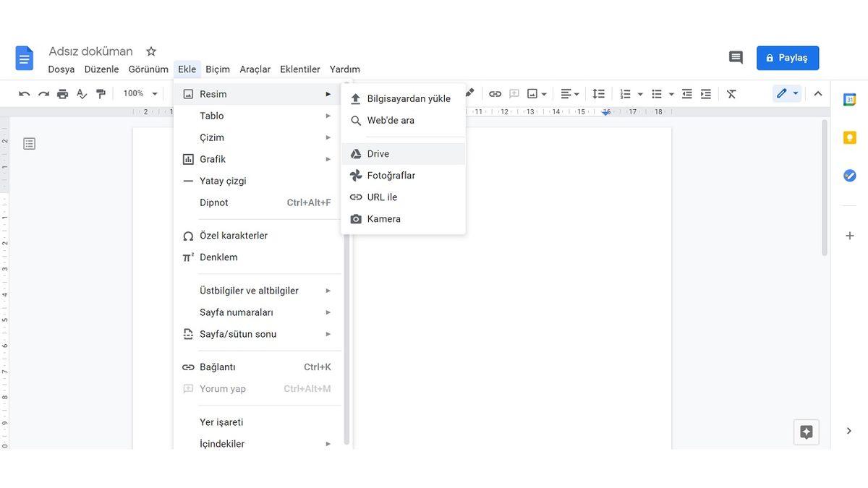Open the Biçim menu
The width and height of the screenshot is (868, 488).
218,69
